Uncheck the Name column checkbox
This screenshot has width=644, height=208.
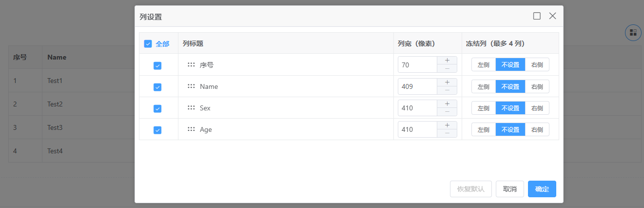tap(157, 87)
